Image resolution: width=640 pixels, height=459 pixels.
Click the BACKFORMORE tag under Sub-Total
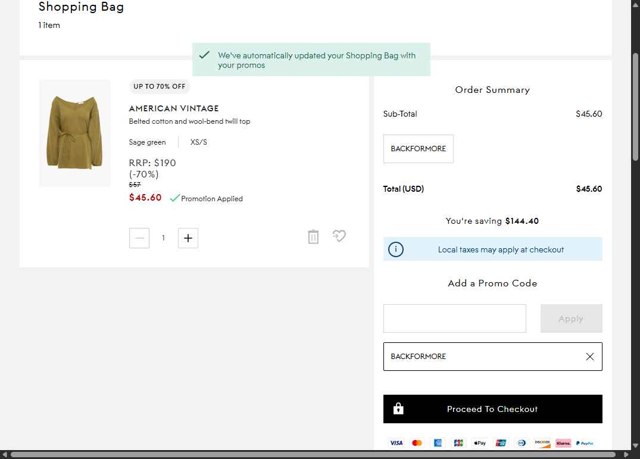pyautogui.click(x=418, y=149)
